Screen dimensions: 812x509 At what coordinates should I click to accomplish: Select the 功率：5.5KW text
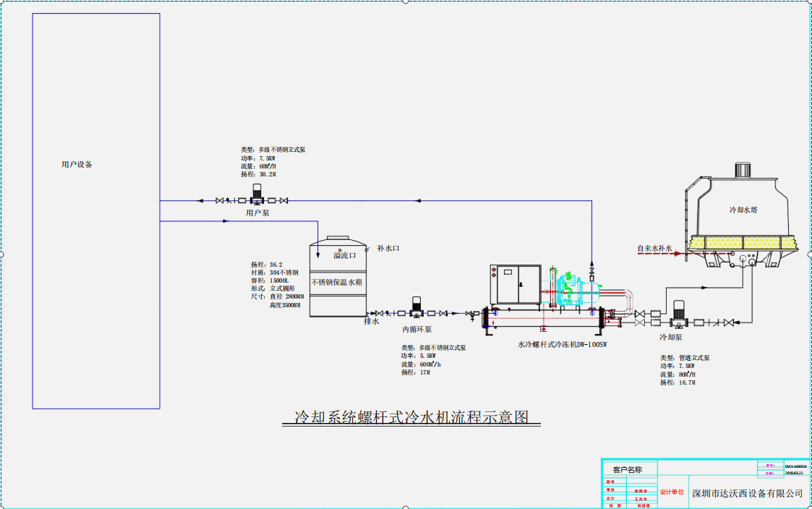click(419, 356)
